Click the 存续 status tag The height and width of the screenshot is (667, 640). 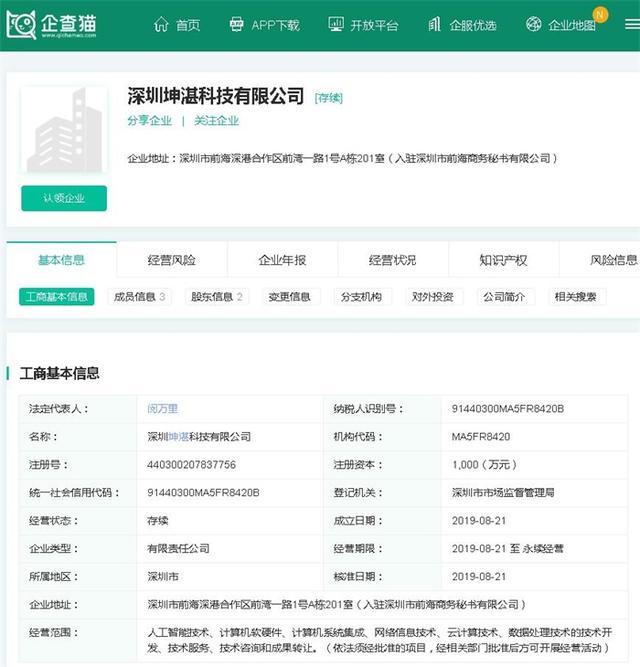click(x=329, y=98)
